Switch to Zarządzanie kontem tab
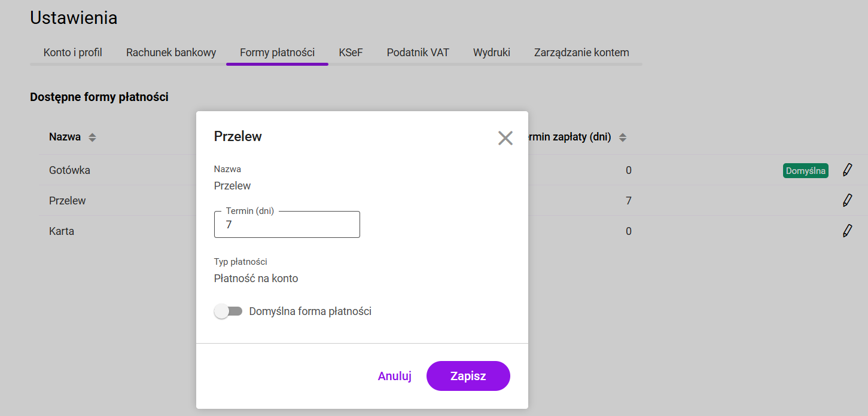Image resolution: width=868 pixels, height=416 pixels. pyautogui.click(x=581, y=53)
